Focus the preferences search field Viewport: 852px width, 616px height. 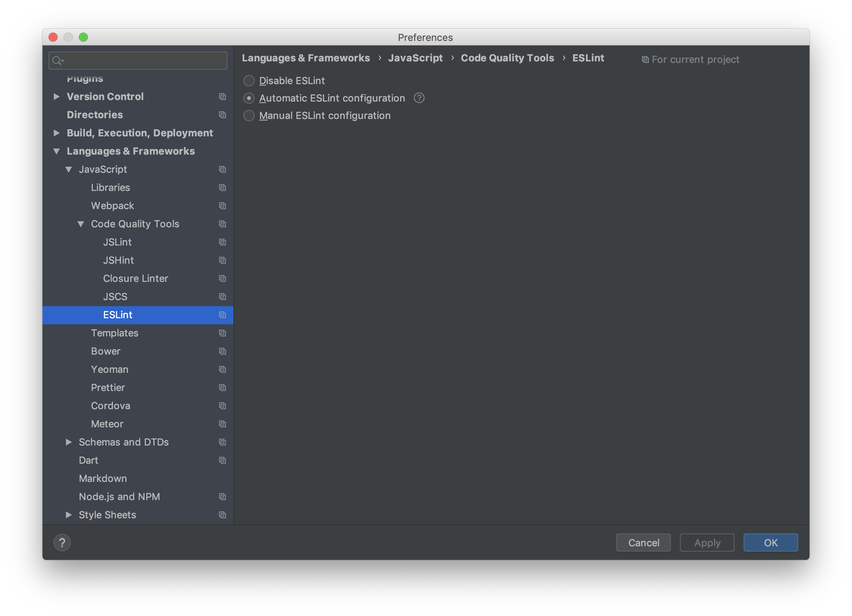click(144, 61)
